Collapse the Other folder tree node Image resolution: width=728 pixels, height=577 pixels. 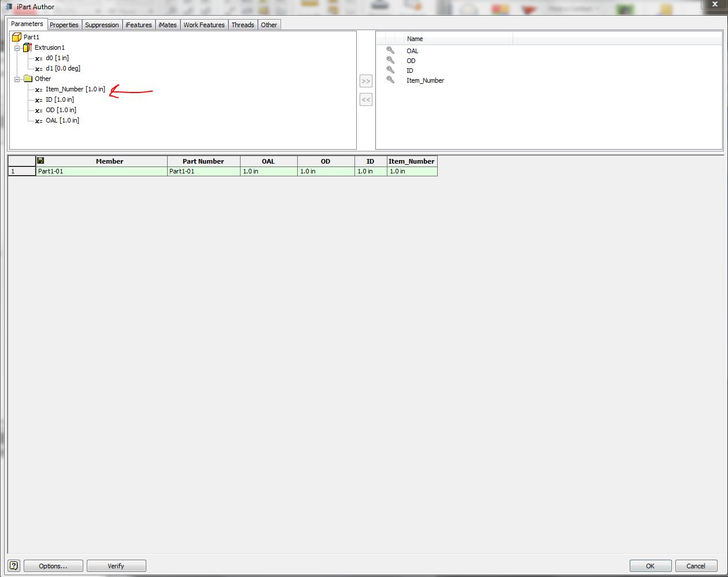click(18, 79)
